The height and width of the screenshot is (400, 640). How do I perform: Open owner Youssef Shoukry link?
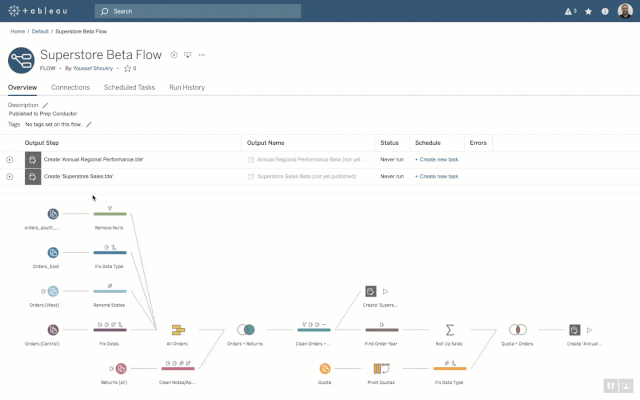pos(93,68)
